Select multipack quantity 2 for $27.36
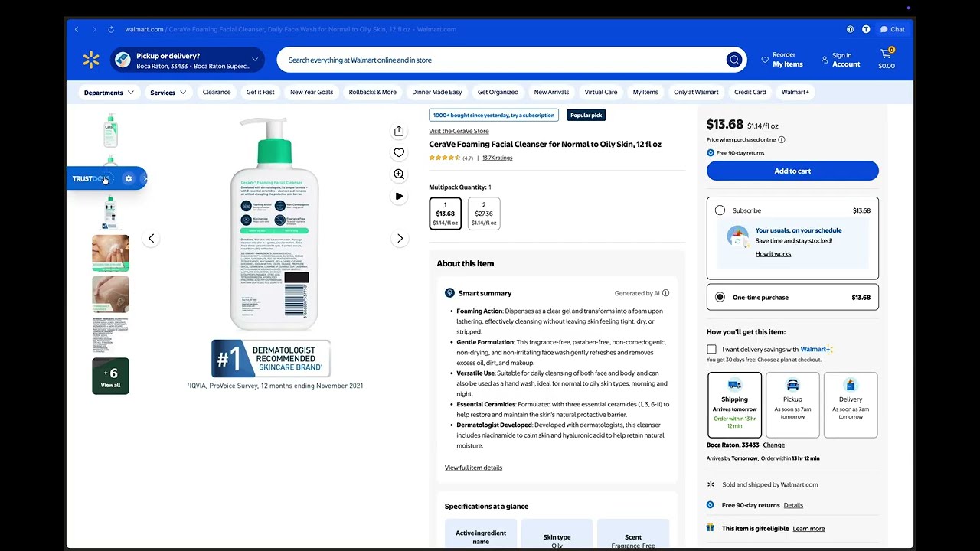This screenshot has width=980, height=551. click(484, 214)
